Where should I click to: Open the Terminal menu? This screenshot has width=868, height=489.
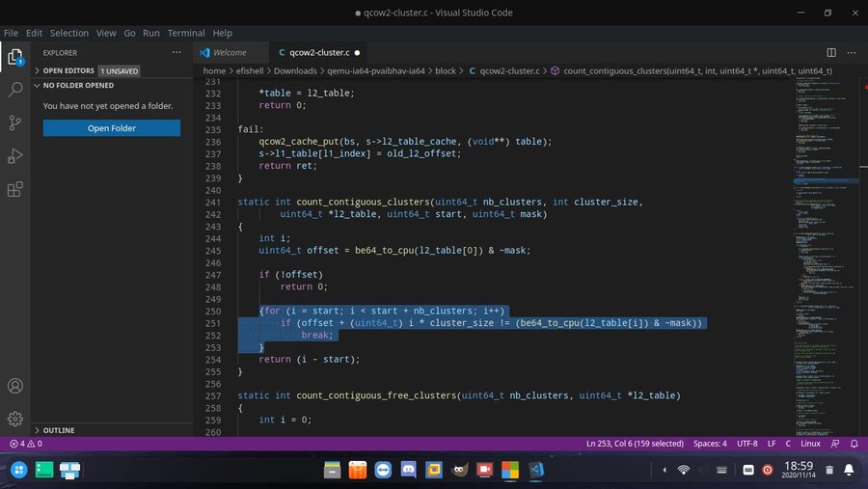[x=186, y=33]
